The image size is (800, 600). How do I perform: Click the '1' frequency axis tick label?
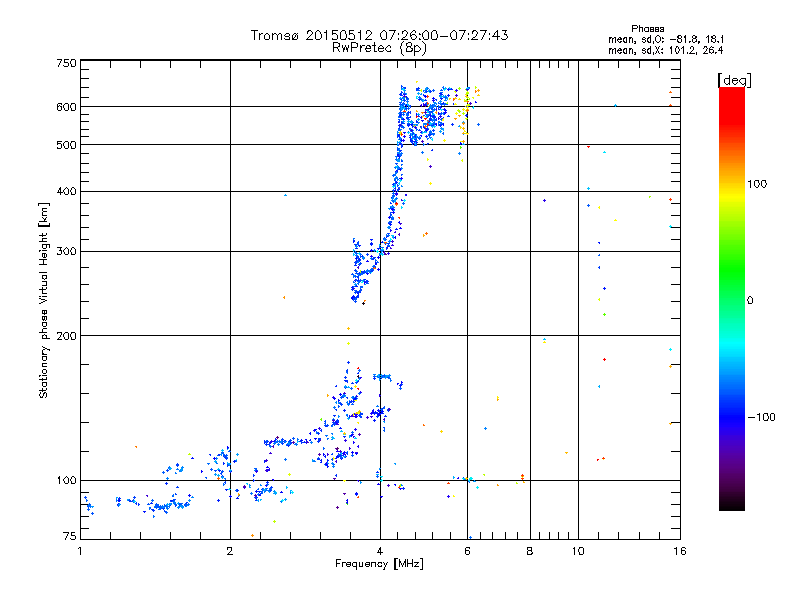(x=80, y=551)
